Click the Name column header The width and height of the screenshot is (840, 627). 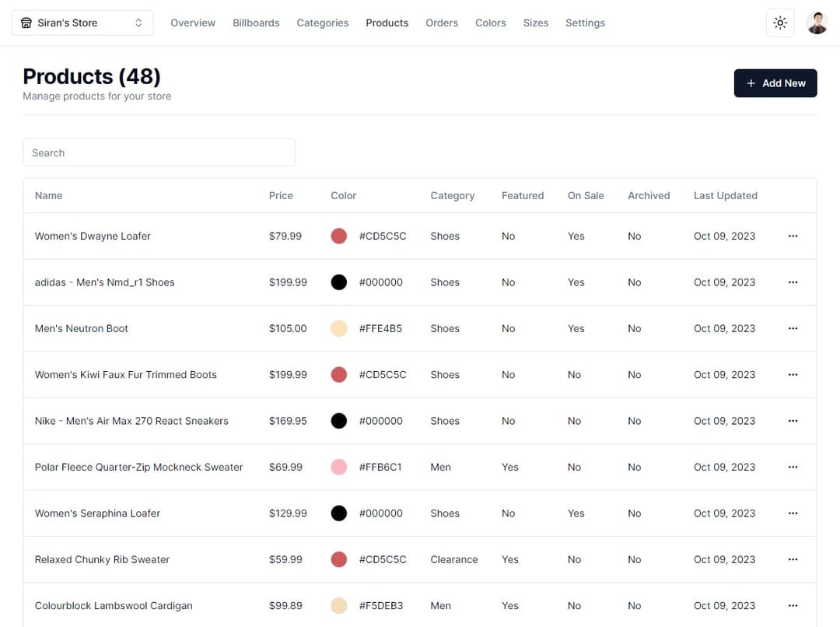(49, 195)
